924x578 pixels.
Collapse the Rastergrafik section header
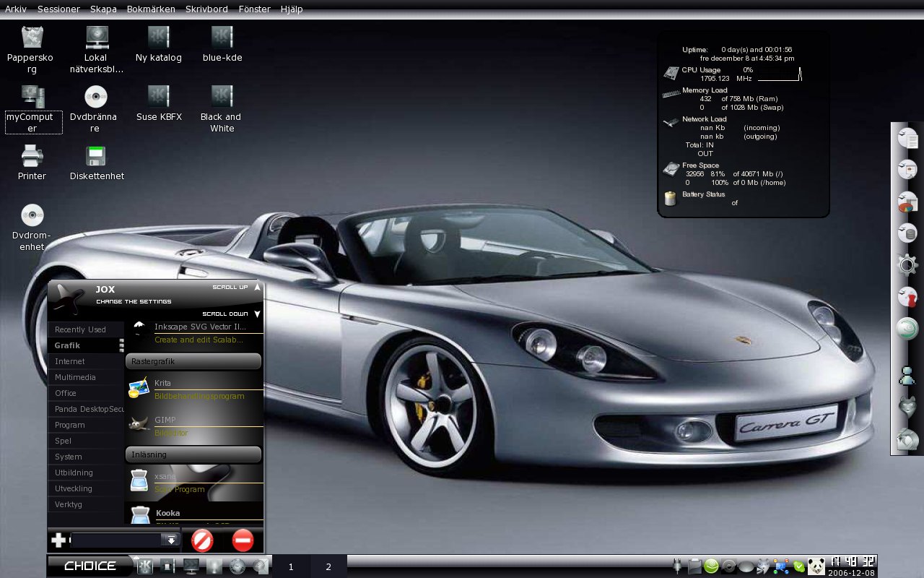[193, 361]
